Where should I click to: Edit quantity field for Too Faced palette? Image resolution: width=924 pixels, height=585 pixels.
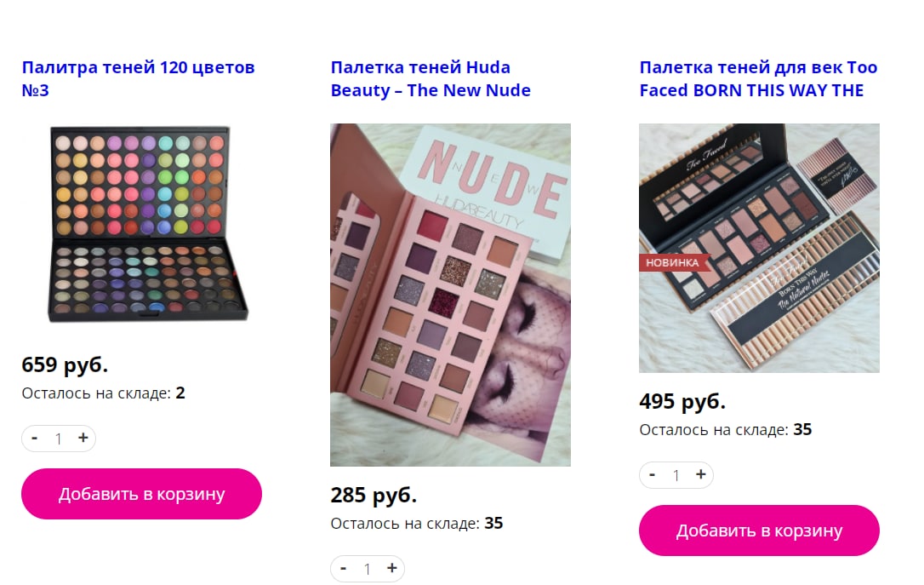pos(676,475)
